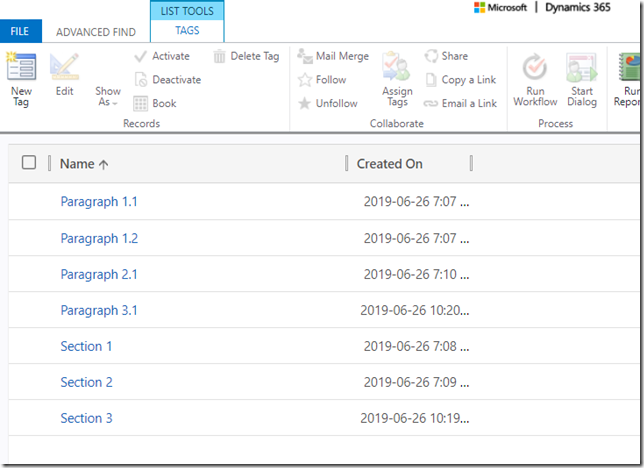This screenshot has width=644, height=468.
Task: Open the Paragraph 1.1 record
Action: click(99, 202)
